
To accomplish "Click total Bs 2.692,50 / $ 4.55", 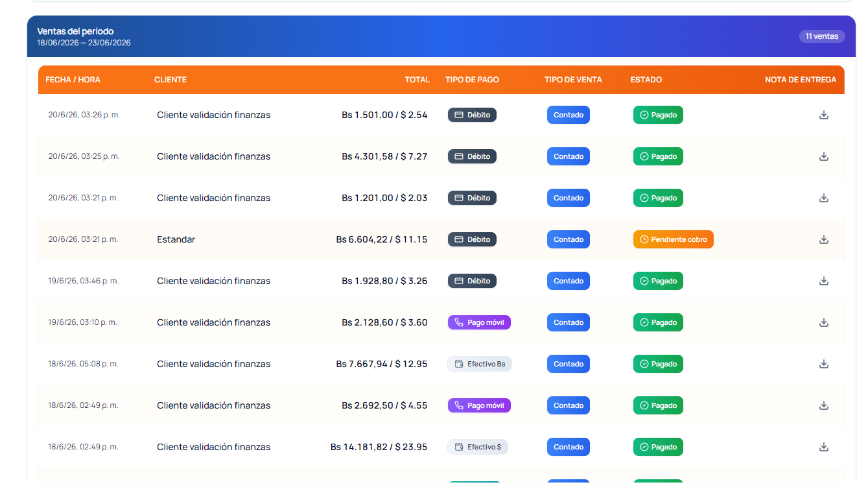I will 385,405.
